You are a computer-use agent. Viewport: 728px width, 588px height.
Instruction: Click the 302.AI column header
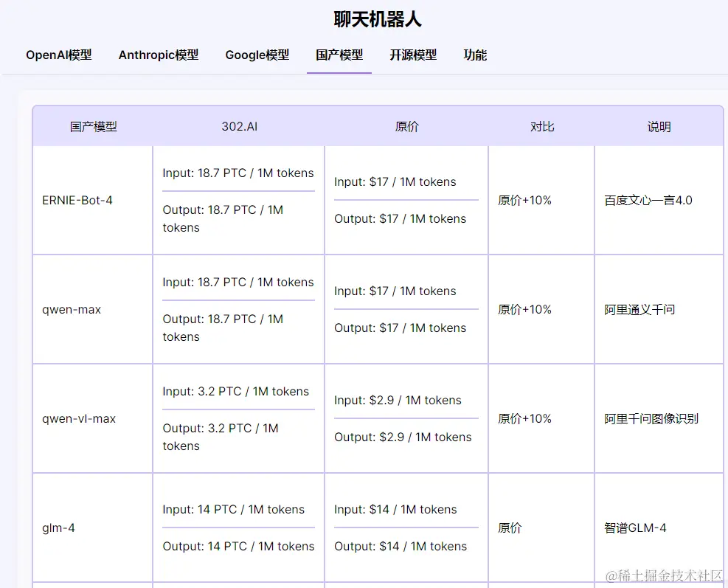coord(239,126)
